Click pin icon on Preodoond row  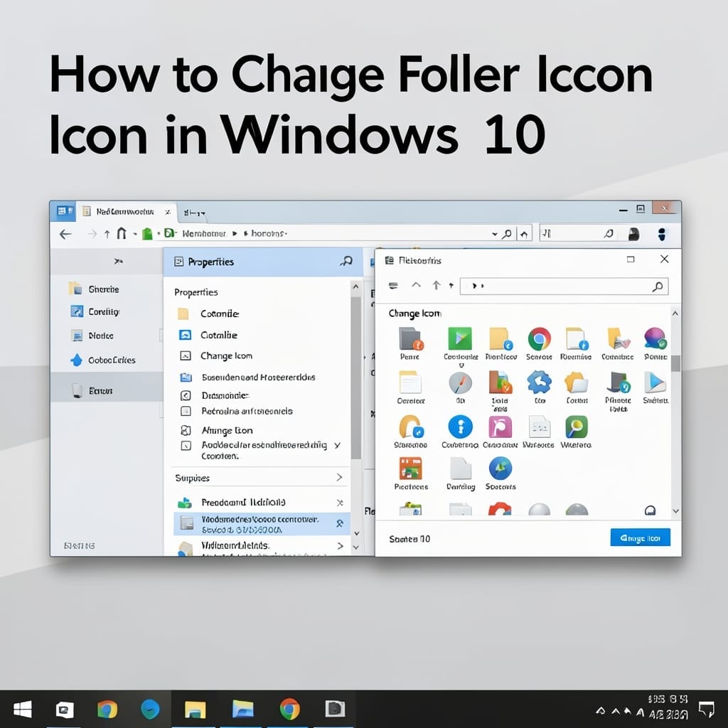tap(340, 503)
